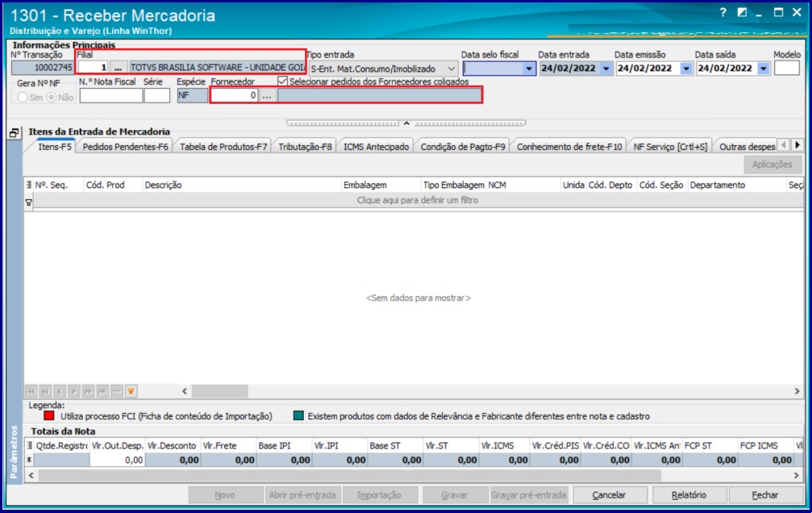812x513 pixels.
Task: Click Abrir pré-entrada button
Action: point(302,495)
